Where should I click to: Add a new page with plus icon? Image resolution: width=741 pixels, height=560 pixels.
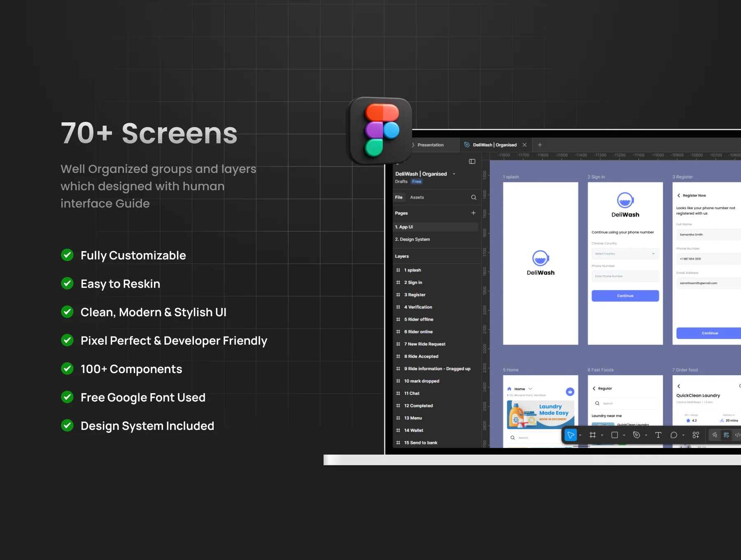tap(473, 213)
